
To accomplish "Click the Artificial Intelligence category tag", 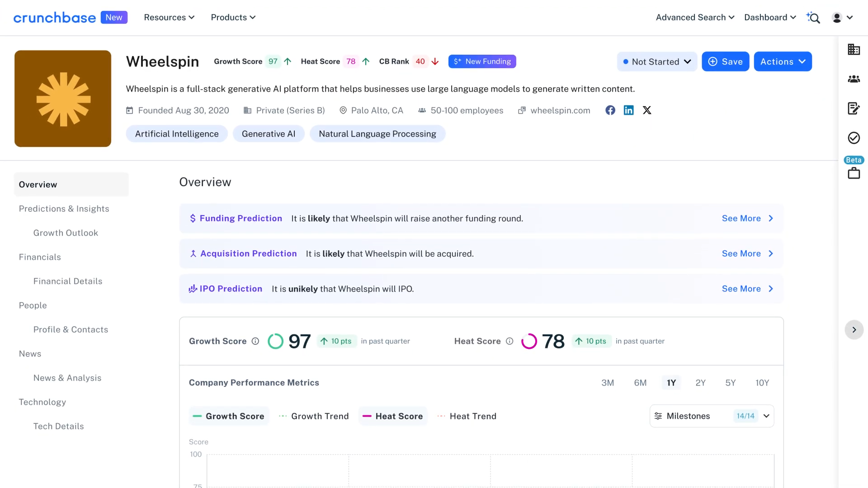I will (177, 134).
